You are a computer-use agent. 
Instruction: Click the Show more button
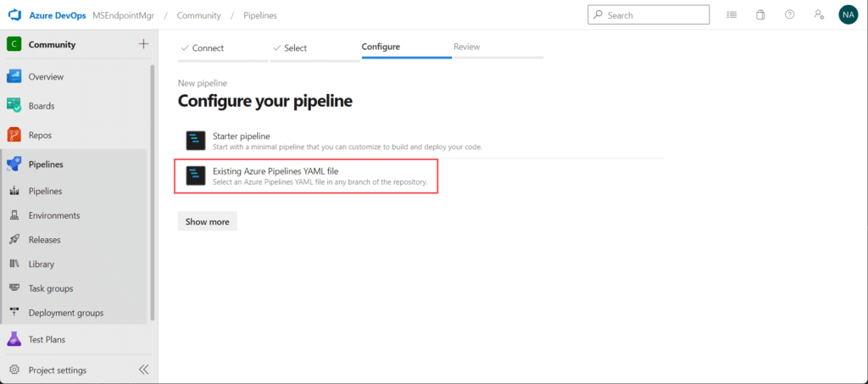coord(207,221)
